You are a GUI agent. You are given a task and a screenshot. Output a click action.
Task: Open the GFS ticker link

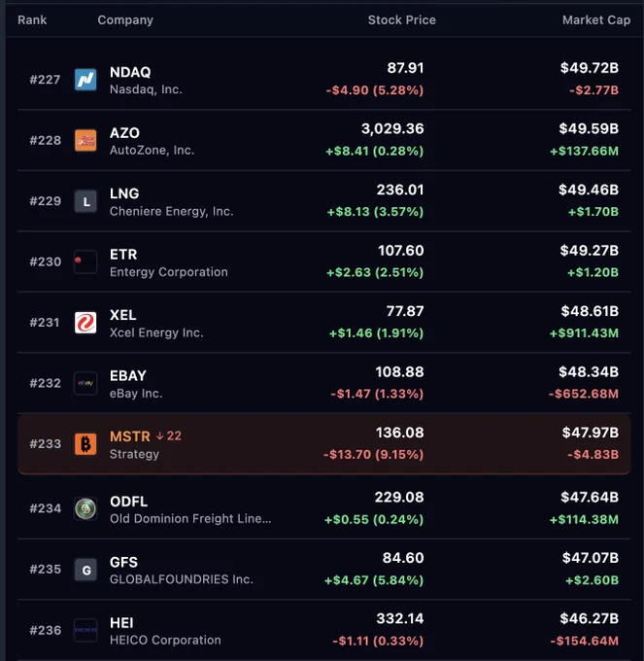[123, 563]
